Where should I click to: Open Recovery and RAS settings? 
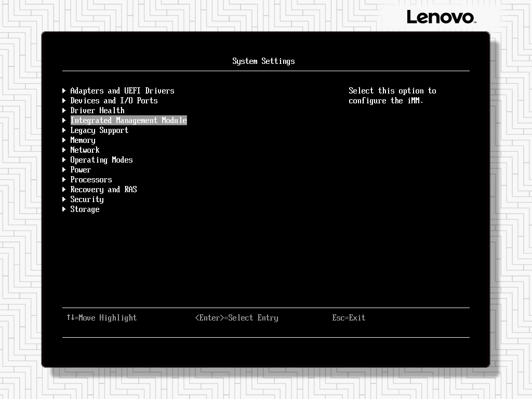[103, 190]
